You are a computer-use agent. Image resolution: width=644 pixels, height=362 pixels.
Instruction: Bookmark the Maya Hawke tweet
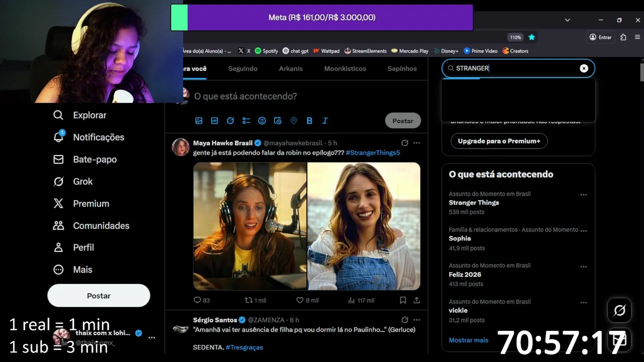point(403,300)
